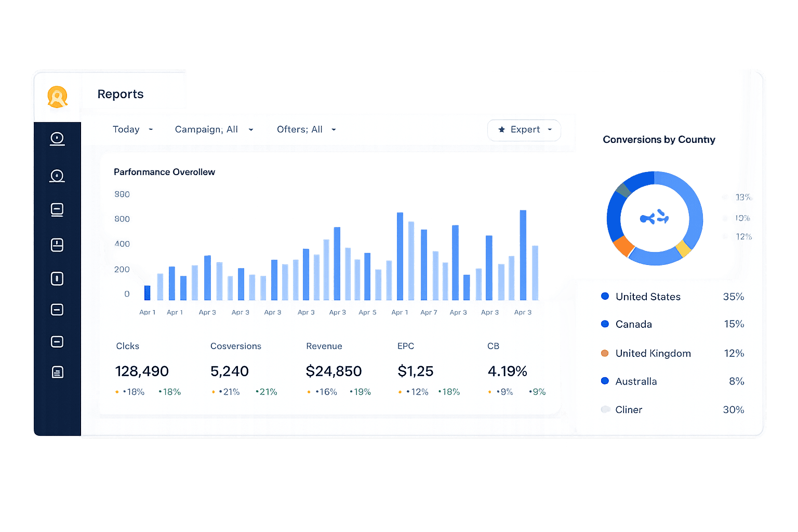Click the 890 y-axis label

pyautogui.click(x=122, y=194)
